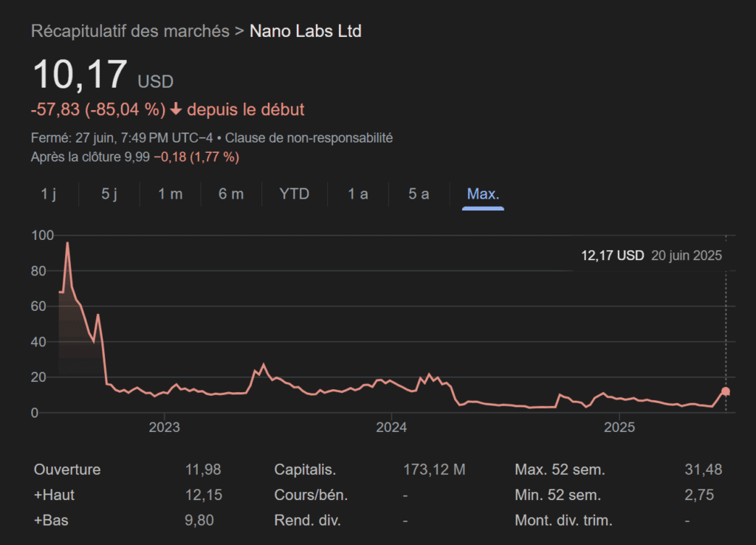
Task: Click the Max. 52 sem. value 31,48
Action: coord(704,469)
